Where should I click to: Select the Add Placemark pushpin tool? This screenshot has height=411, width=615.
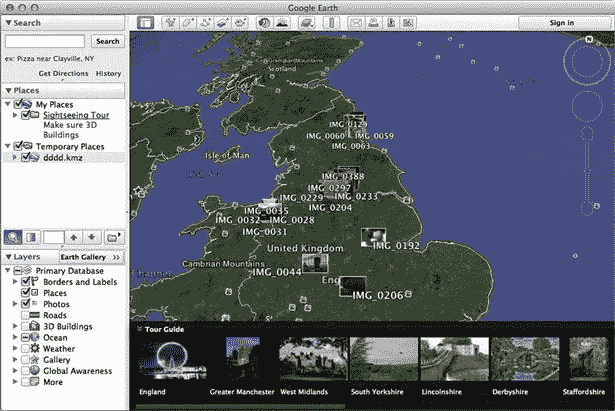pyautogui.click(x=170, y=23)
